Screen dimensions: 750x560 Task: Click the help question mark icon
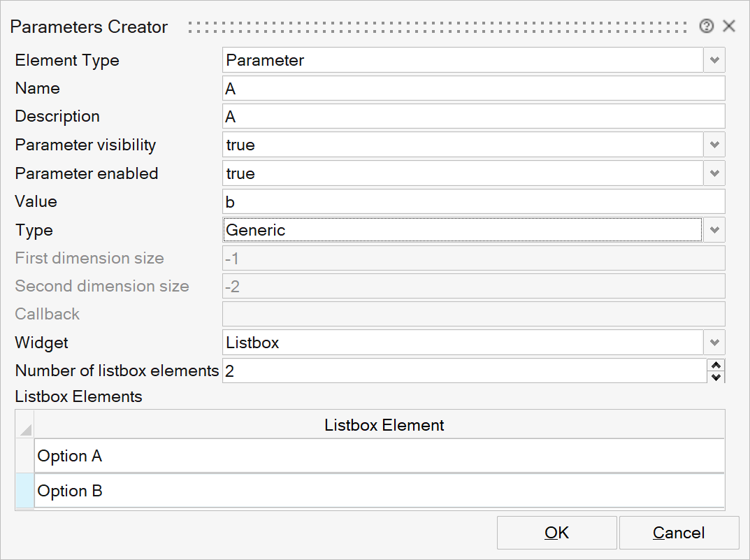coord(706,27)
